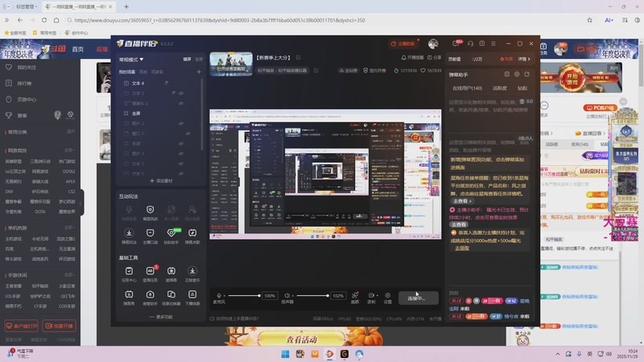
Task: Adjust microphone volume slider
Action: coord(244,295)
